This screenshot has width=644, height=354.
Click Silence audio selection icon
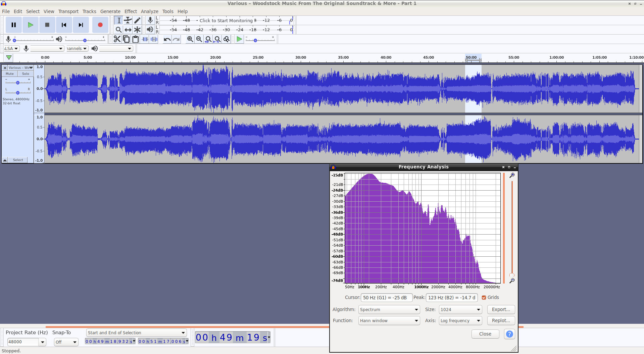pyautogui.click(x=154, y=39)
